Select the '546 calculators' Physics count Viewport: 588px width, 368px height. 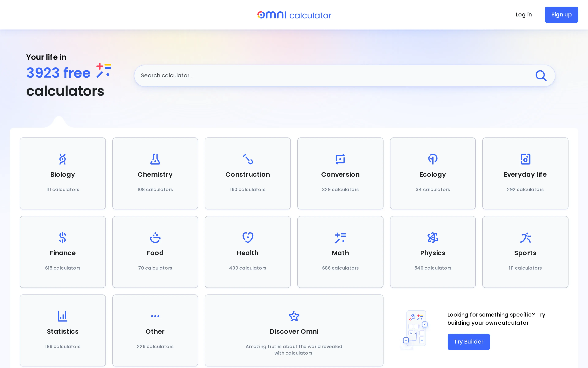(433, 268)
